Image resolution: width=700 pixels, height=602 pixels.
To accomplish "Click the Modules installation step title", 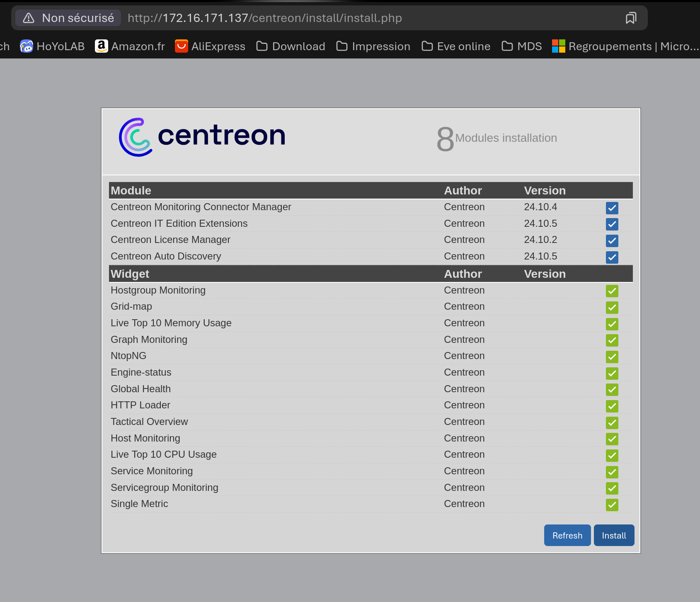I will point(506,138).
